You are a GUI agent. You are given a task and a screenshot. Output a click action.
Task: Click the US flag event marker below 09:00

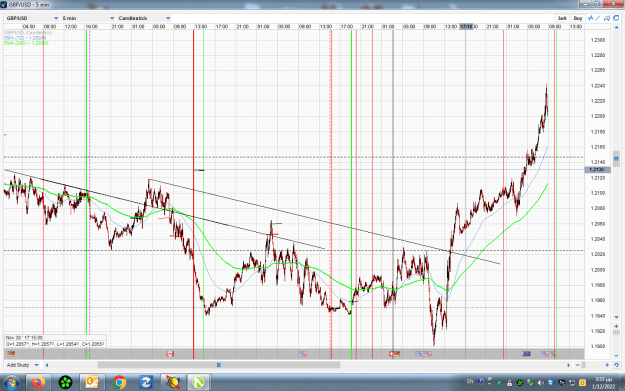(x=303, y=354)
